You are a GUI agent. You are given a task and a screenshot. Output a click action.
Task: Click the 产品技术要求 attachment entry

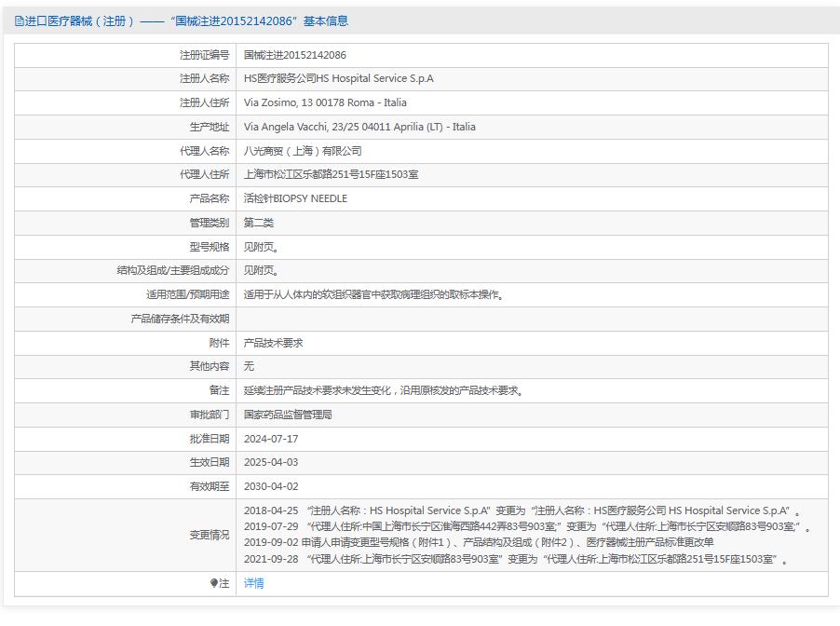tap(271, 342)
